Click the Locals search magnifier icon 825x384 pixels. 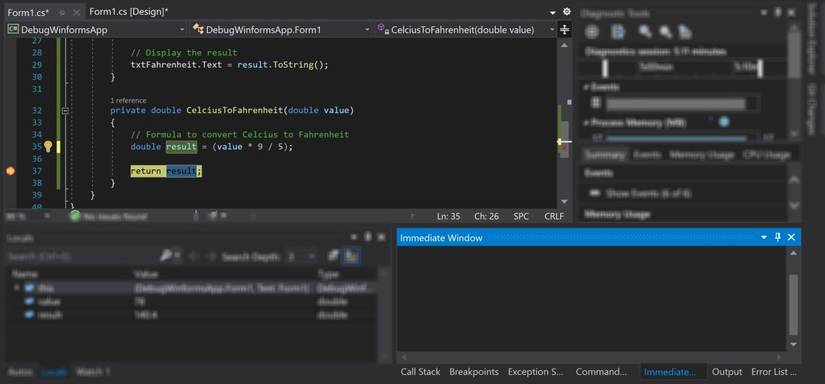(x=166, y=256)
